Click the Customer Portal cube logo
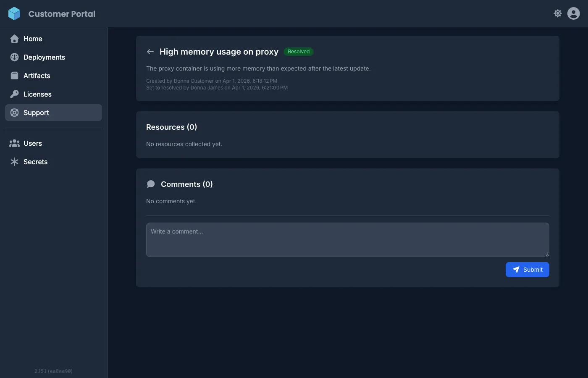588x378 pixels. (14, 13)
